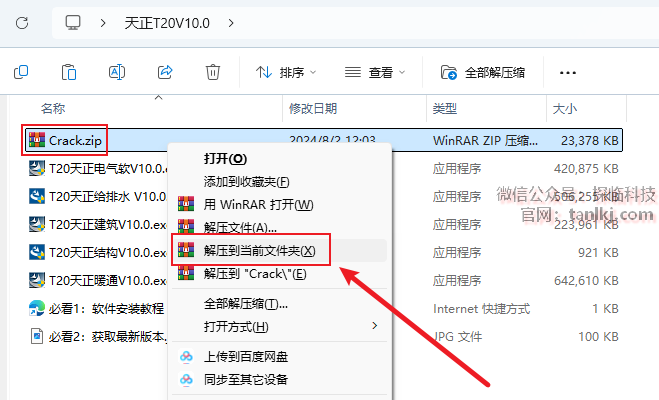This screenshot has width=659, height=400.
Task: Click 天正T20V10.0 breadcrumb folder
Action: tap(167, 23)
